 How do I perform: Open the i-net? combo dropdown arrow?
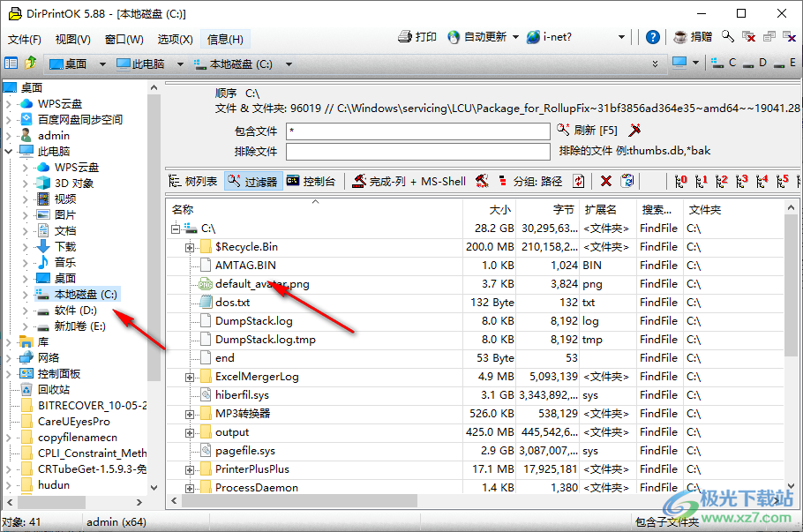pos(621,37)
